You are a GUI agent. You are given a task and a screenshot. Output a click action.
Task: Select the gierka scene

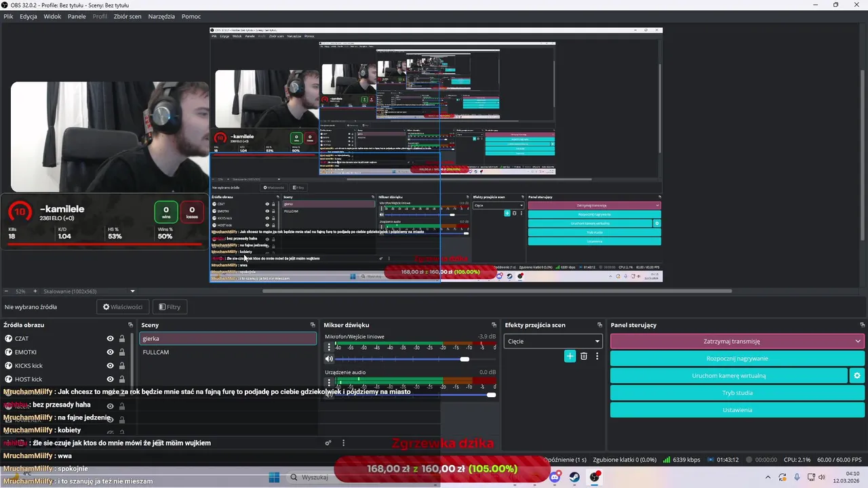point(228,338)
